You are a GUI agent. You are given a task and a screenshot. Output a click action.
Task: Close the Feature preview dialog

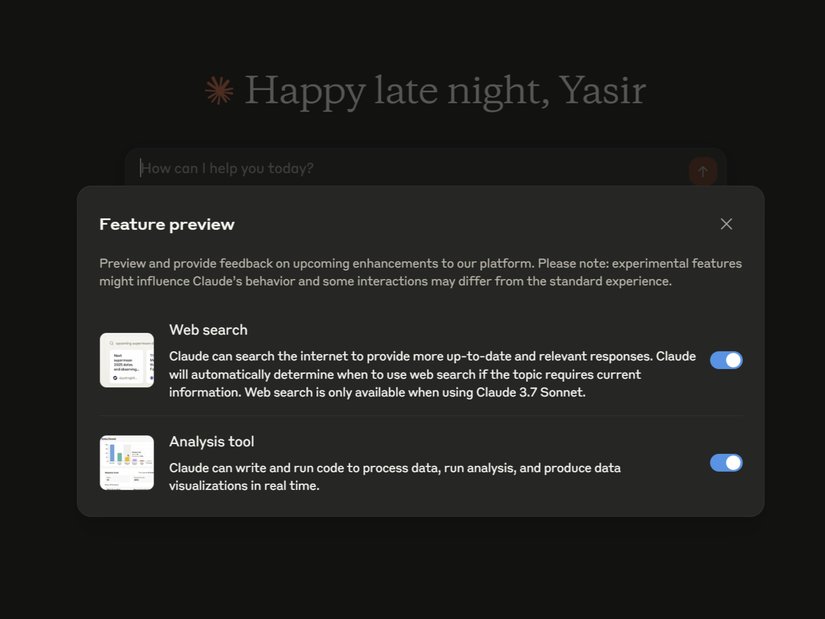pyautogui.click(x=726, y=224)
